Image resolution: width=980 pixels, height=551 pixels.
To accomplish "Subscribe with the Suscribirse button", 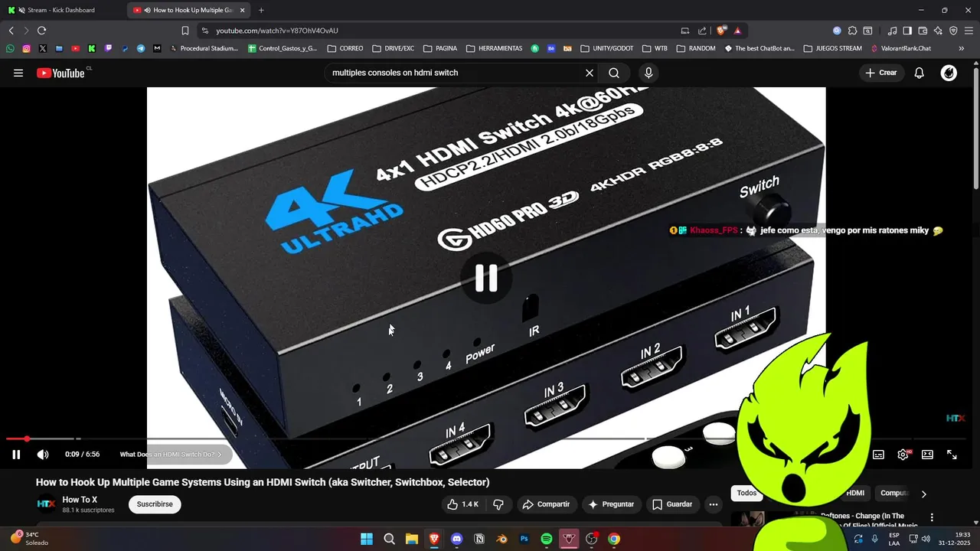I will coord(155,504).
